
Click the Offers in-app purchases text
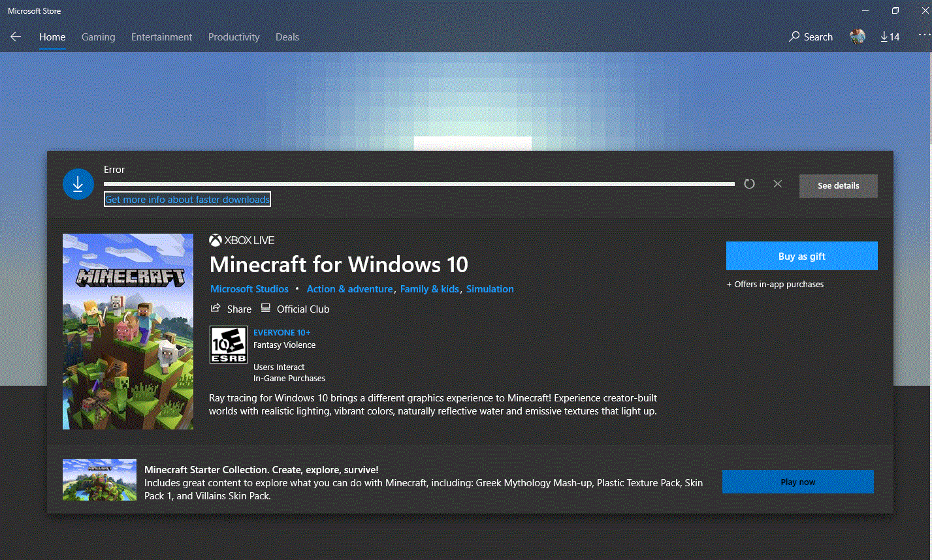[x=775, y=284]
